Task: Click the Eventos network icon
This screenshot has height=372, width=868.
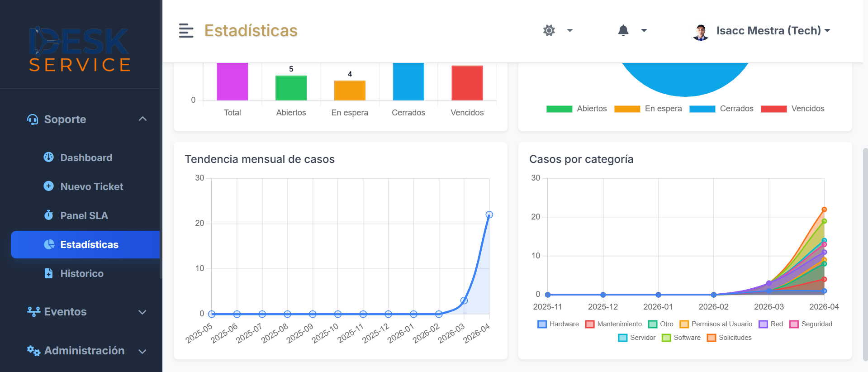Action: pyautogui.click(x=33, y=311)
